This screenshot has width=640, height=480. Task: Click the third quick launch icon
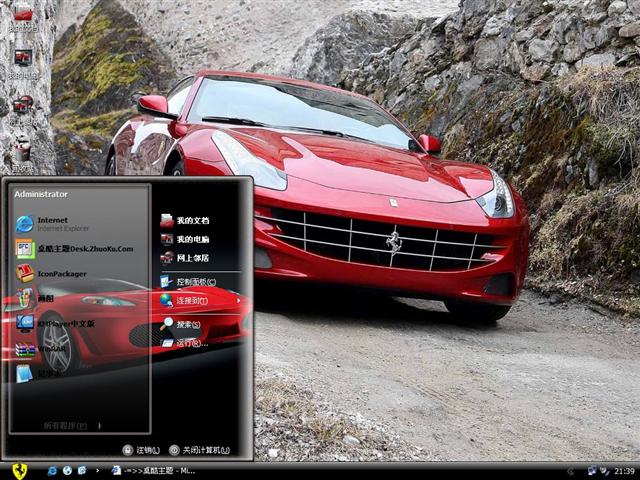pyautogui.click(x=82, y=471)
